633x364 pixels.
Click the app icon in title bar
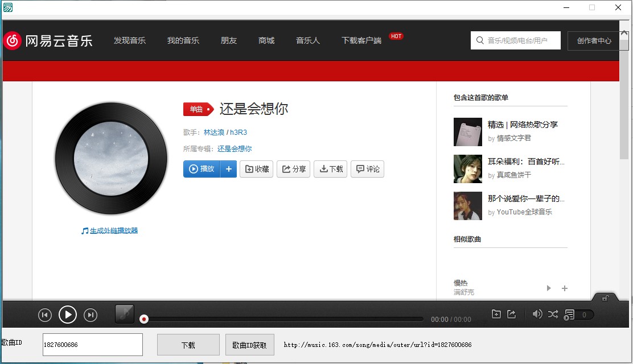(x=7, y=7)
